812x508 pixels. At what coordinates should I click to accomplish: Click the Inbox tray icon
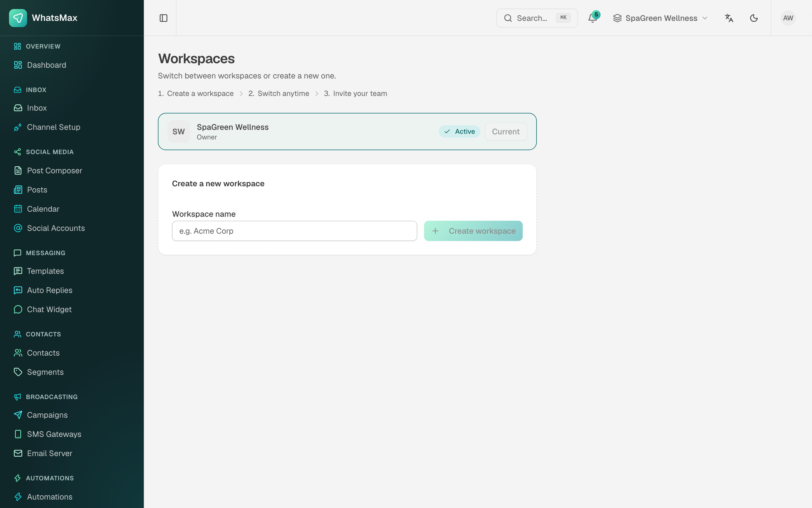pos(18,108)
